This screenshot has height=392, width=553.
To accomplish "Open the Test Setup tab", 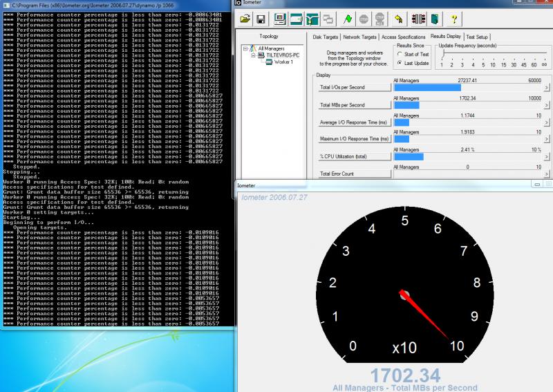I will (477, 37).
